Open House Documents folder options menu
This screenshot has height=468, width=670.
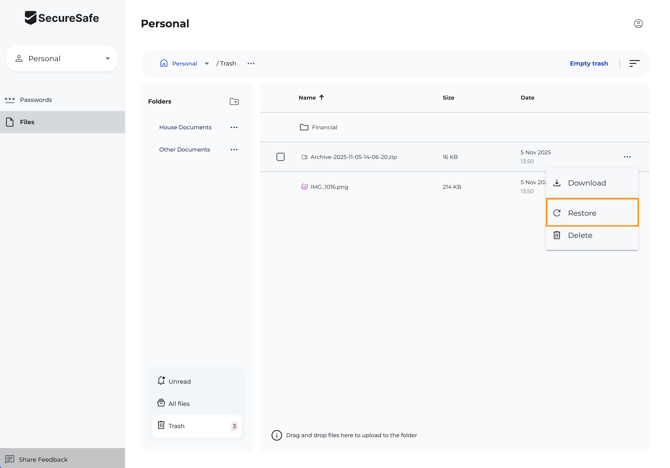[234, 127]
